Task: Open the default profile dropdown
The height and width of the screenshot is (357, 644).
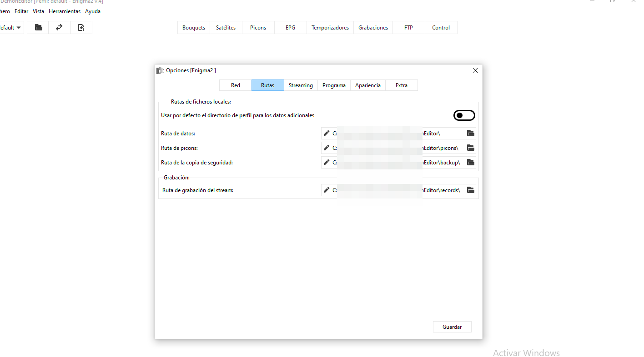Action: point(11,28)
